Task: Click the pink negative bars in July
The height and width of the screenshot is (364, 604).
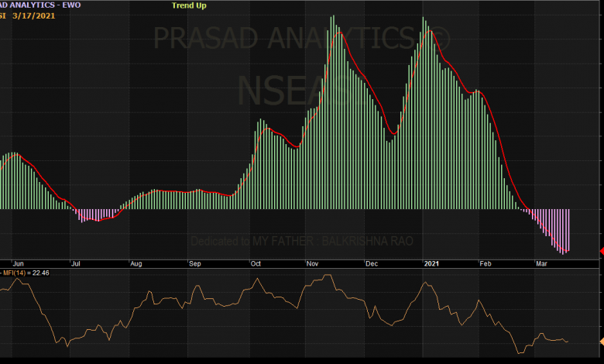Action: coord(97,215)
